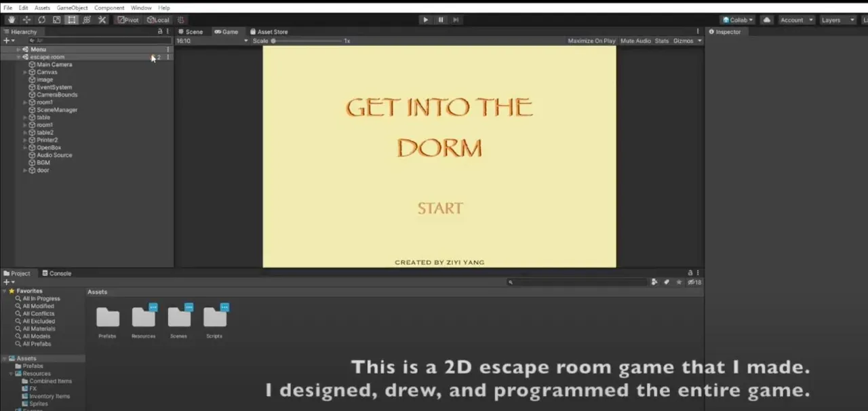Click the favorites star icon in Project toolbar
868x411 pixels.
click(x=679, y=282)
